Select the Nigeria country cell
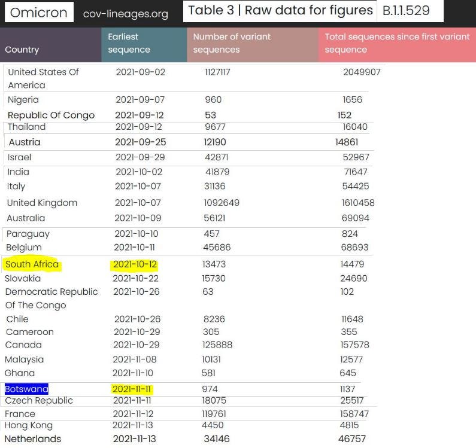476x448 pixels. point(23,100)
